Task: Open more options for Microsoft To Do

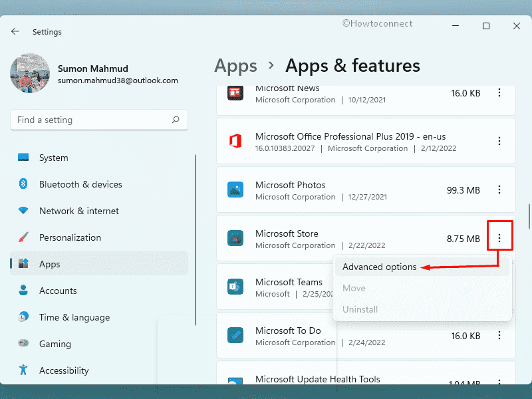Action: point(499,335)
